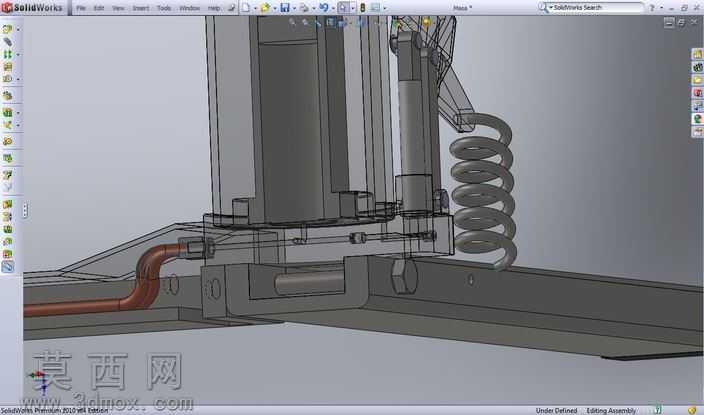Open File Explorer task pane tab
Image resolution: width=704 pixels, height=415 pixels.
[697, 80]
